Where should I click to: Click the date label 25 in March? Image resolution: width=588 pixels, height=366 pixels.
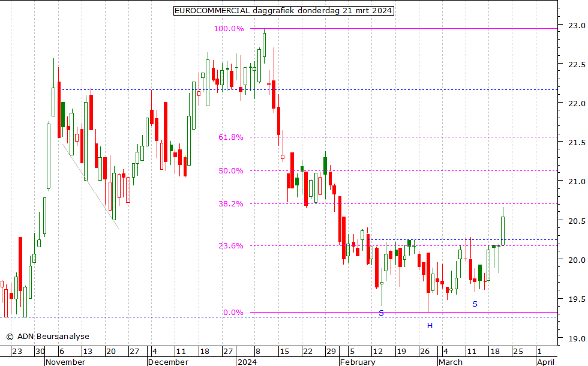518,352
